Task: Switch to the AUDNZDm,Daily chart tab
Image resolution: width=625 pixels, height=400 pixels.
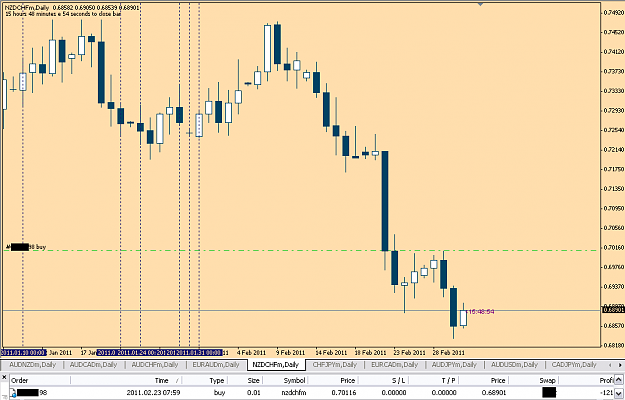Action: [x=33, y=365]
